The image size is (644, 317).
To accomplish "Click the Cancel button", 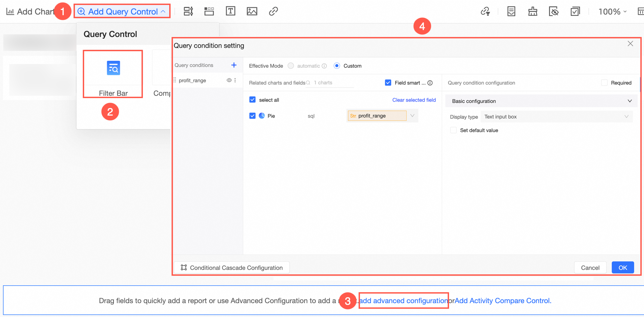I will [590, 267].
